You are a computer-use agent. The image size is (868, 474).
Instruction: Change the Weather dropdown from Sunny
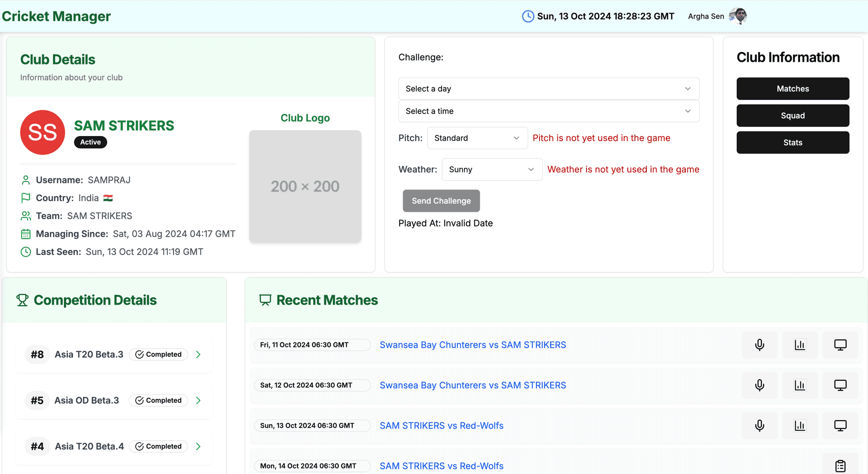(x=492, y=169)
